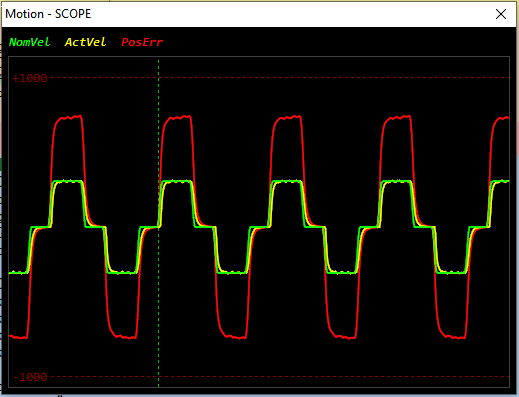
Task: Click the third red PosErr peak plateau
Action: tap(287, 117)
